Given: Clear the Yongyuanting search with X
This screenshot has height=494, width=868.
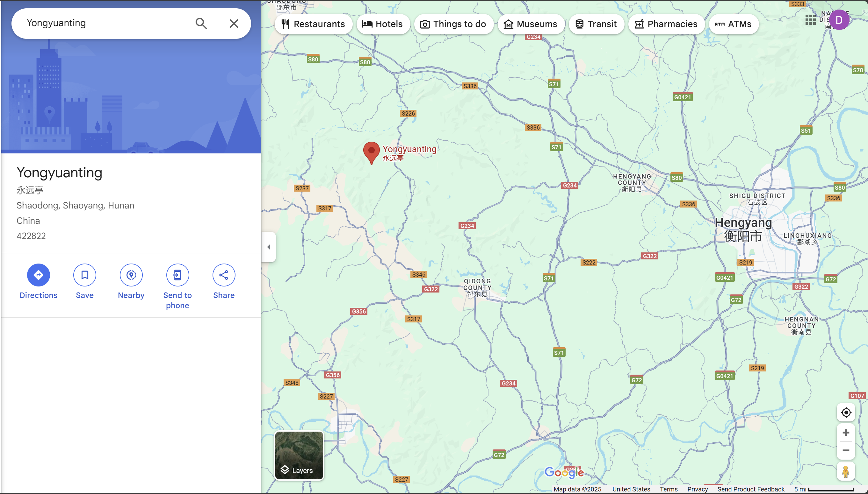Looking at the screenshot, I should coord(234,24).
